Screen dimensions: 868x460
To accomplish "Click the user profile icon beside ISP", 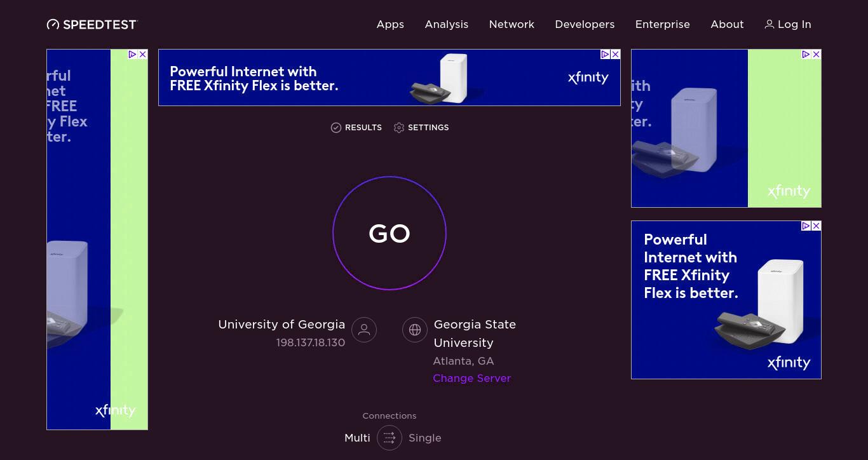I will (x=364, y=330).
